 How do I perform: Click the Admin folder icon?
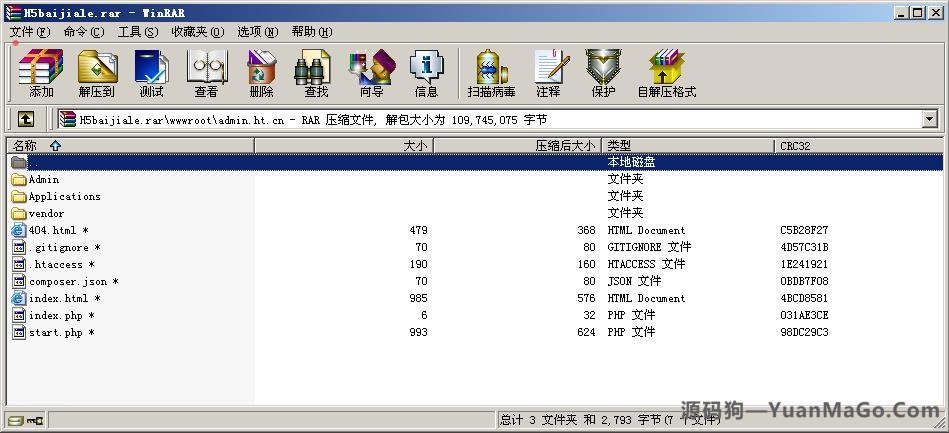(19, 179)
